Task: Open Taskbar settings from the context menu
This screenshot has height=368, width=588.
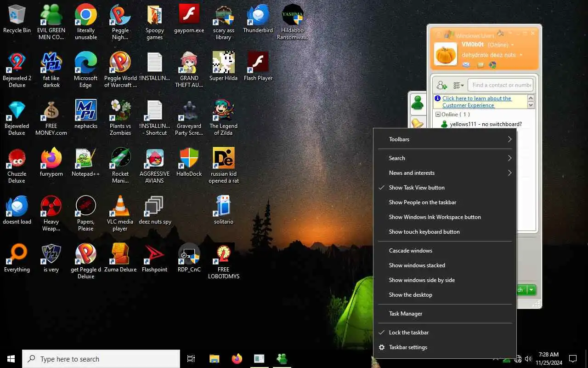Action: (x=445, y=347)
